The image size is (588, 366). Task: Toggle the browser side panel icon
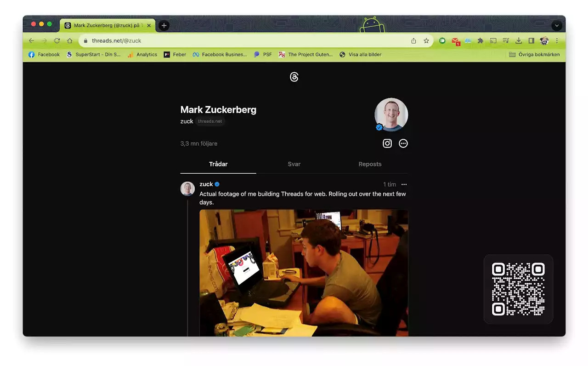(x=531, y=40)
